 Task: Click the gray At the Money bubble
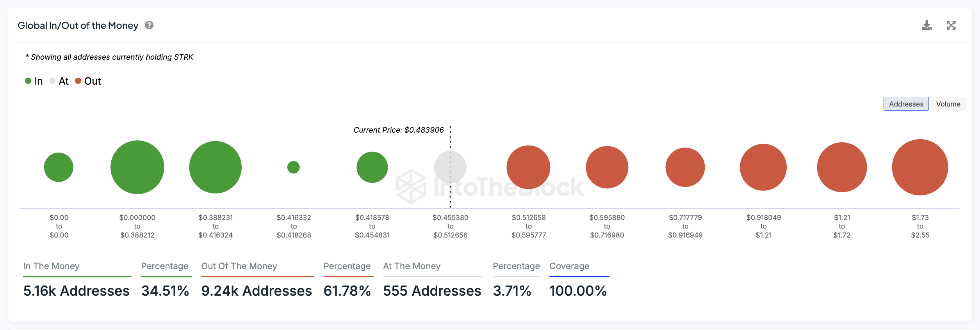(x=450, y=167)
